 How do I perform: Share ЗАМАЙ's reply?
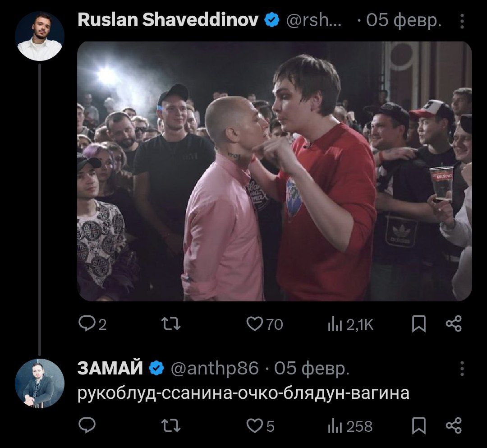click(454, 425)
